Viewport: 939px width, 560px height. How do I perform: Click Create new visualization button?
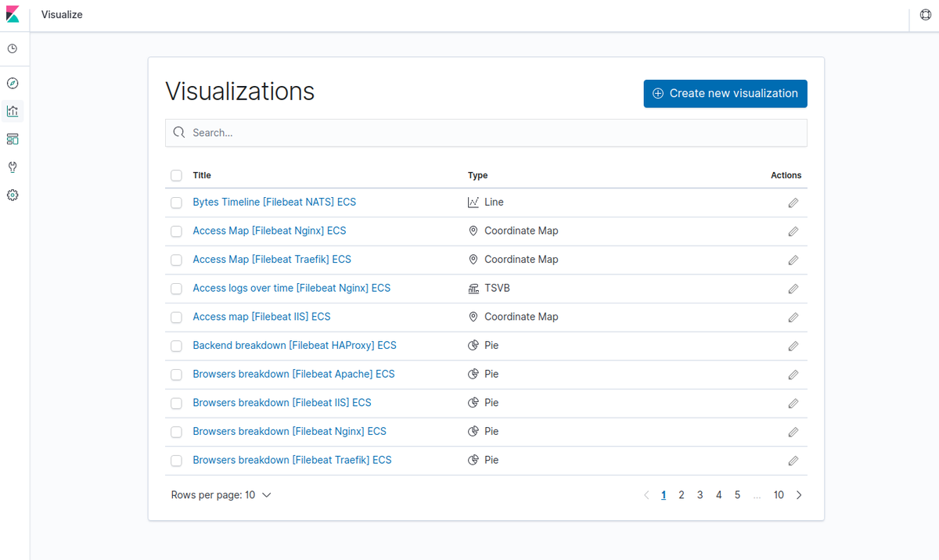pyautogui.click(x=725, y=94)
